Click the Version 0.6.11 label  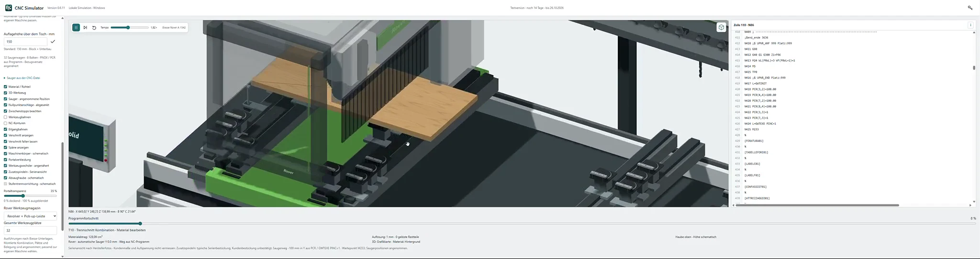[56, 8]
